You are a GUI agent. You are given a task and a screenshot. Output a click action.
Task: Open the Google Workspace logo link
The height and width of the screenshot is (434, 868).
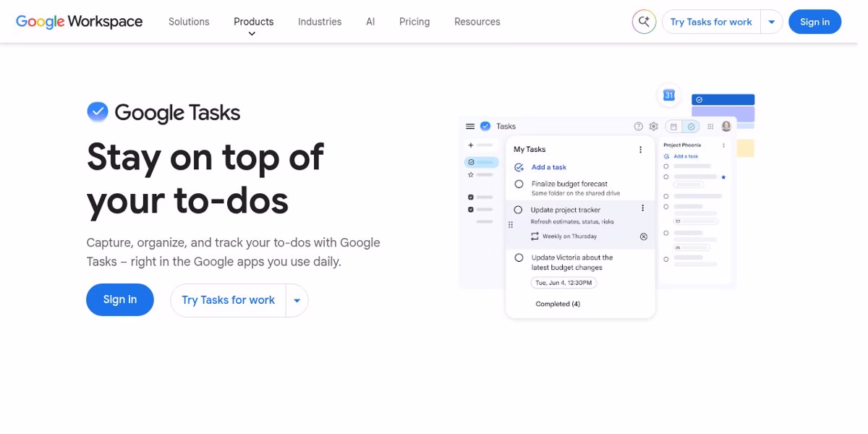pyautogui.click(x=79, y=22)
